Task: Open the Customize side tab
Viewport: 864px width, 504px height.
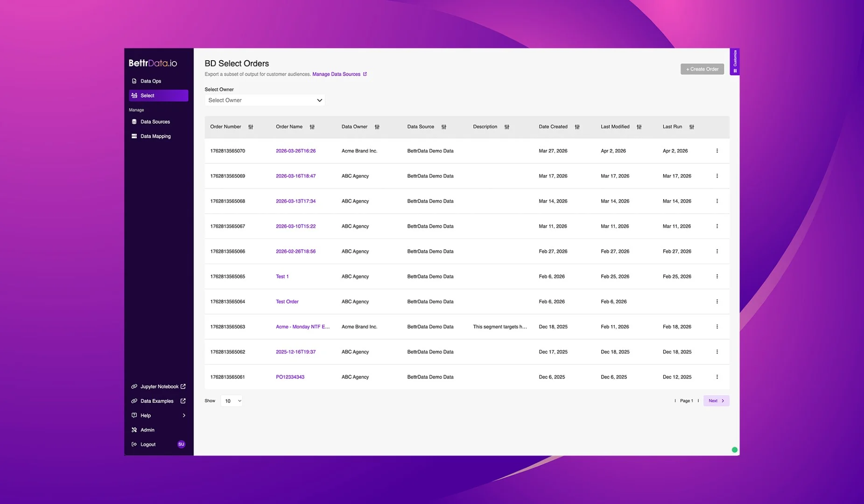Action: pyautogui.click(x=735, y=62)
